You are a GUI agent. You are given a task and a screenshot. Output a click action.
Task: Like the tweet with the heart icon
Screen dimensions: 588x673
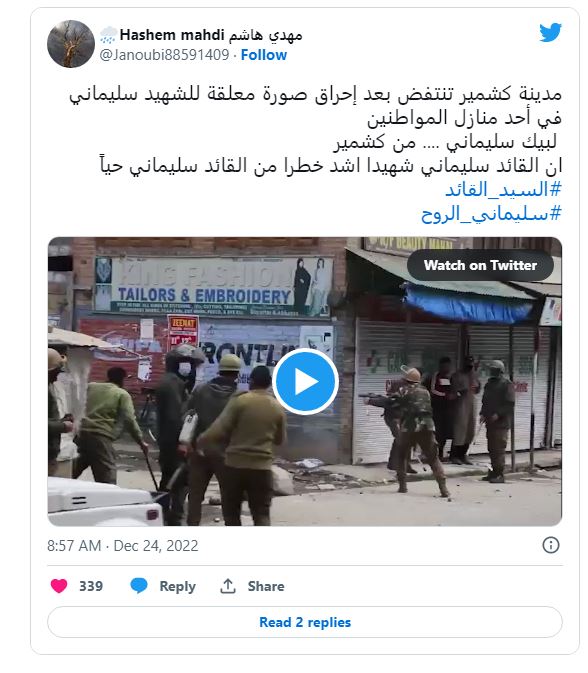(x=59, y=585)
